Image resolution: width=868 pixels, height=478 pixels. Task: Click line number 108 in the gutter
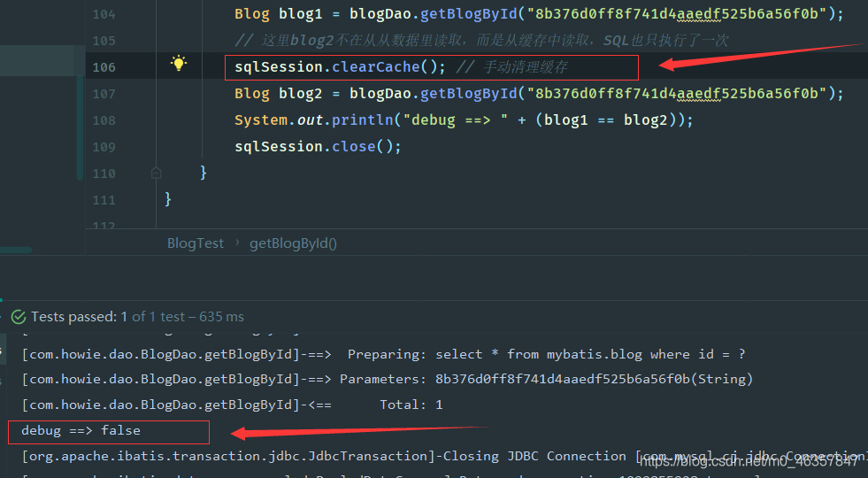104,120
